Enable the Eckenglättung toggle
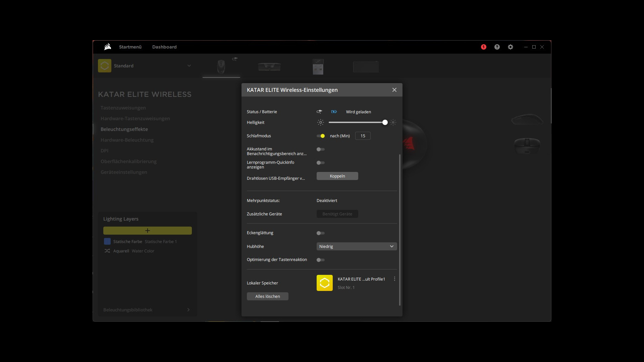644x362 pixels. pyautogui.click(x=321, y=233)
